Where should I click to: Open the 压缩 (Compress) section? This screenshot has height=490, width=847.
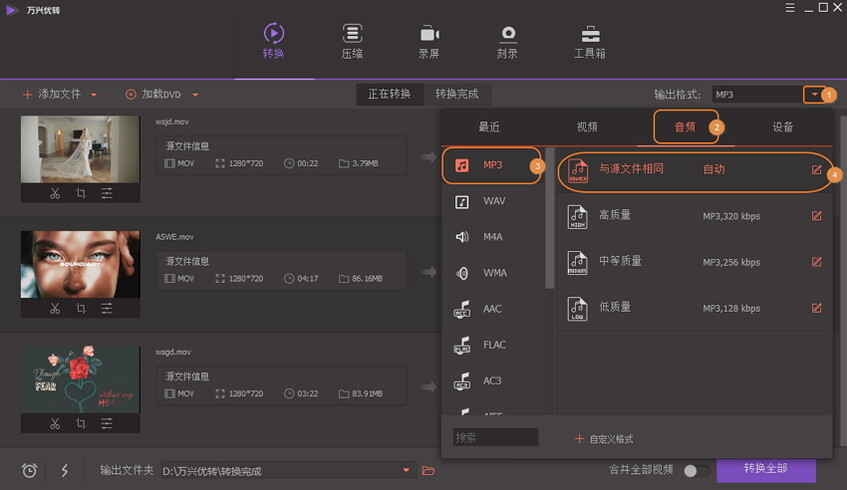(x=352, y=41)
